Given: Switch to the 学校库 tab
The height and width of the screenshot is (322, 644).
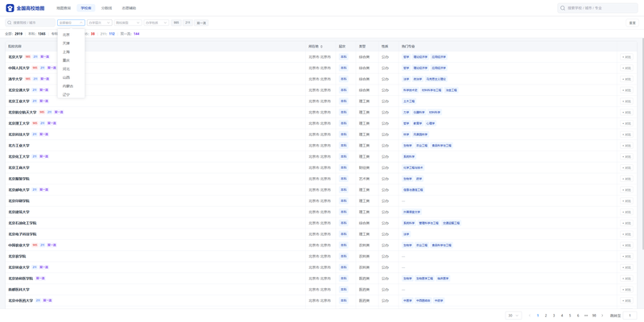Looking at the screenshot, I should [x=86, y=8].
